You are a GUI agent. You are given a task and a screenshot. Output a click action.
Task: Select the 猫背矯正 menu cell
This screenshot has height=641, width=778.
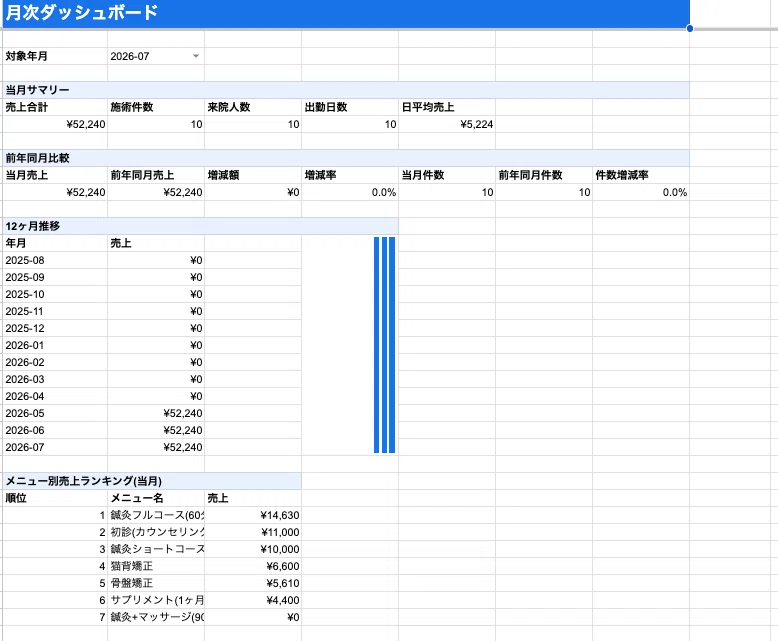(x=156, y=566)
